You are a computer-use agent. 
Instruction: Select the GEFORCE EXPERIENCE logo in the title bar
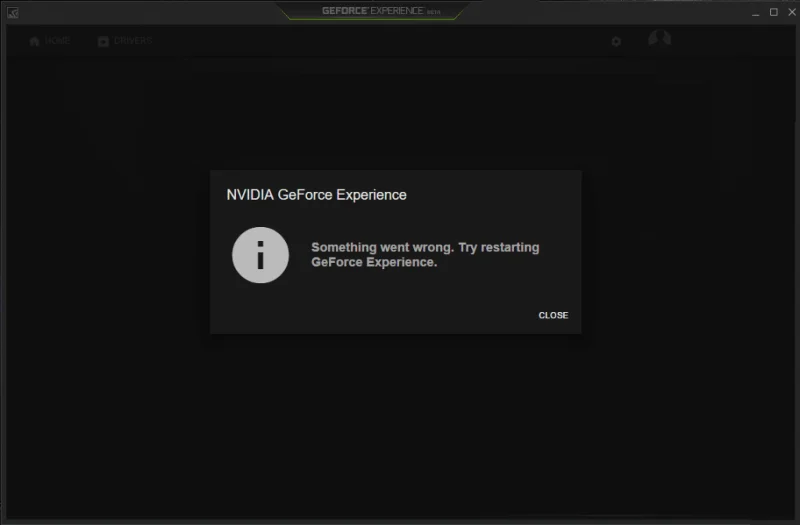click(381, 11)
